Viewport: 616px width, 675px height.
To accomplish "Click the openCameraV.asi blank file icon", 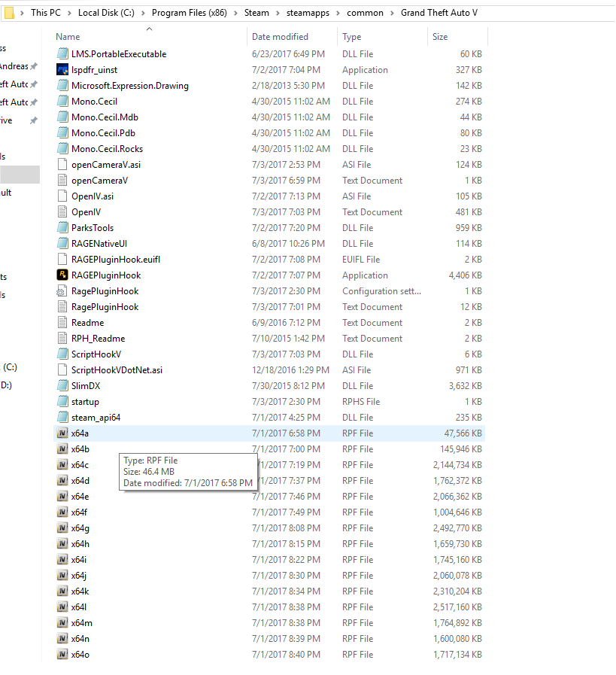I will (x=62, y=165).
